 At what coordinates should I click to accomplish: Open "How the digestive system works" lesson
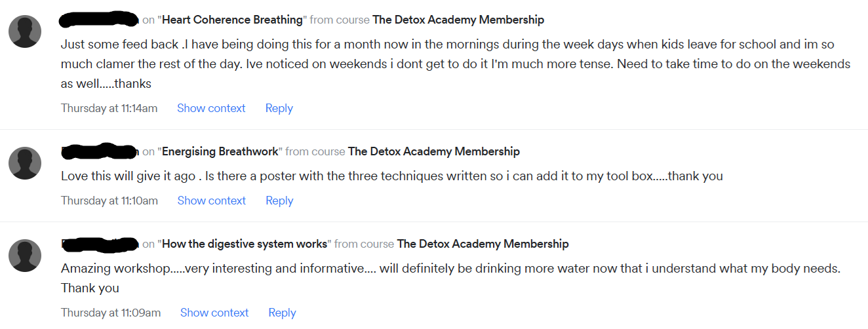(245, 244)
